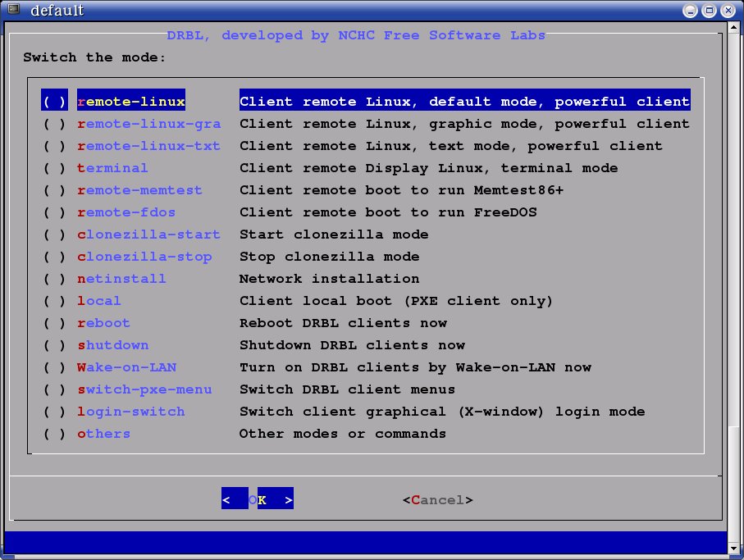Choose the login-switch option
The image size is (744, 560).
coord(54,412)
